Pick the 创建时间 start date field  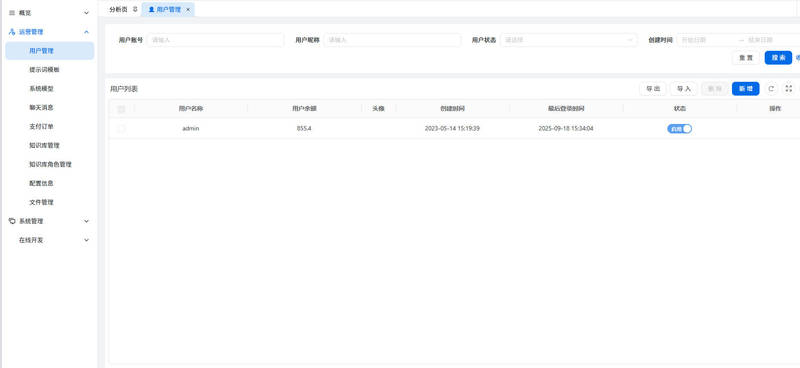click(x=707, y=40)
